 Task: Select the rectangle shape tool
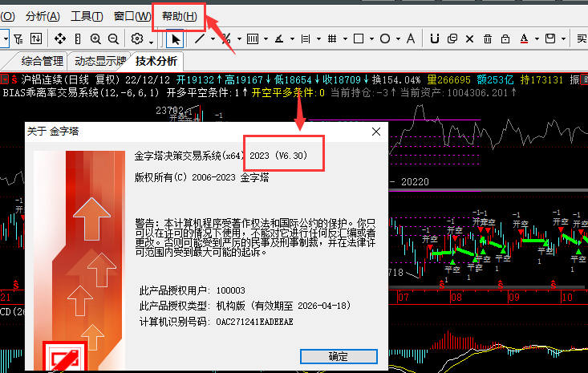pos(359,39)
